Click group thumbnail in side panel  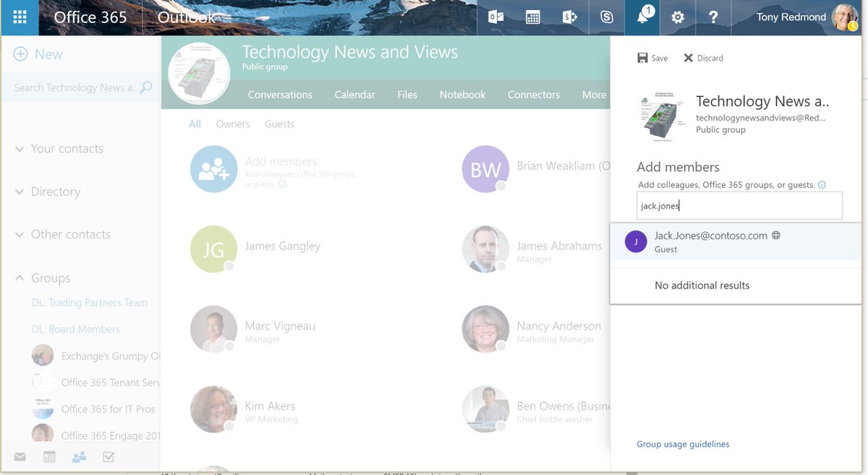663,116
